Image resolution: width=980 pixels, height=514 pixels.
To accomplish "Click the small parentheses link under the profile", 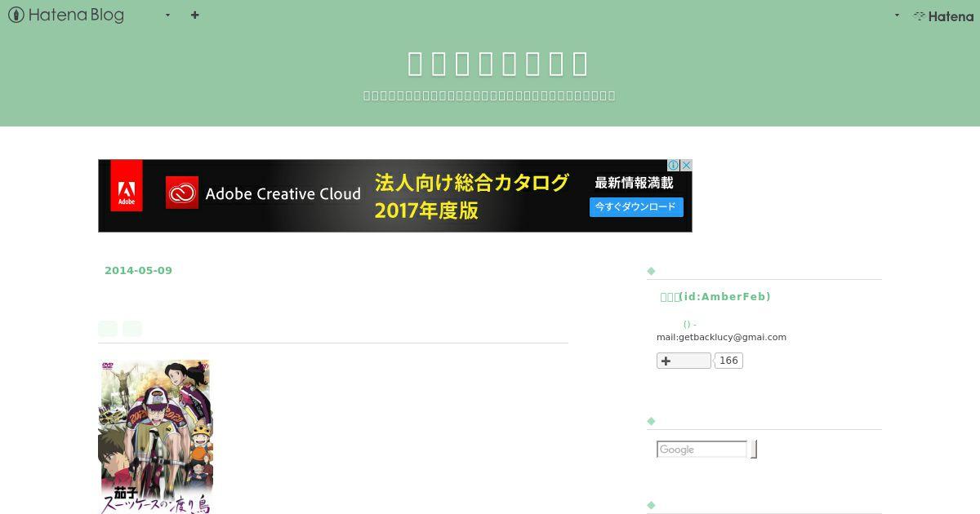I will click(690, 325).
